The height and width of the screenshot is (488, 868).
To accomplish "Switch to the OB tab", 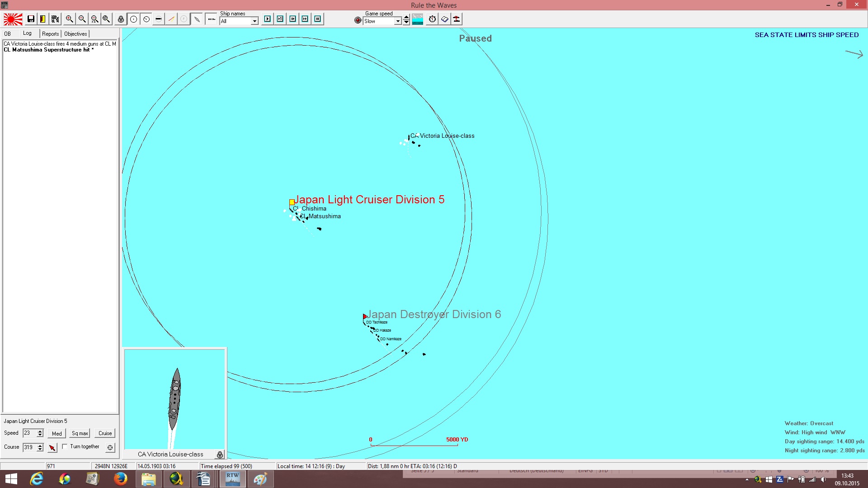I will coord(8,34).
